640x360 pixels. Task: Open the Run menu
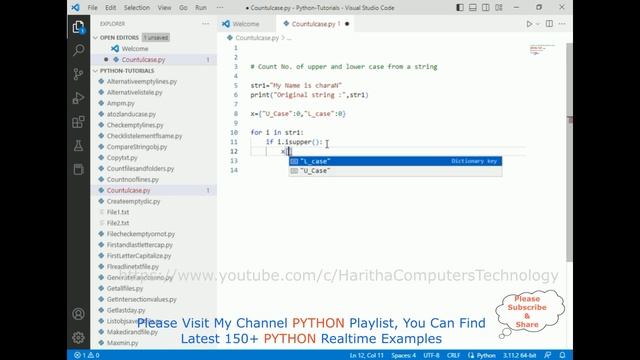click(201, 8)
